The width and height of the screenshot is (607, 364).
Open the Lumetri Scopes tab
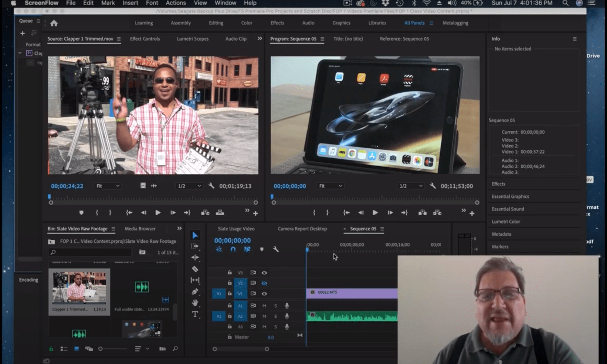pyautogui.click(x=192, y=39)
